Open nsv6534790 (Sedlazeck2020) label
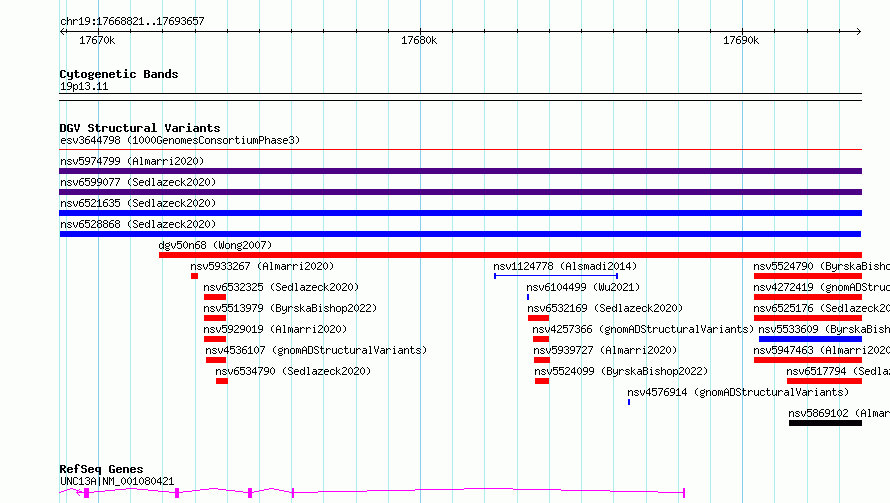The image size is (890, 503). click(x=293, y=371)
